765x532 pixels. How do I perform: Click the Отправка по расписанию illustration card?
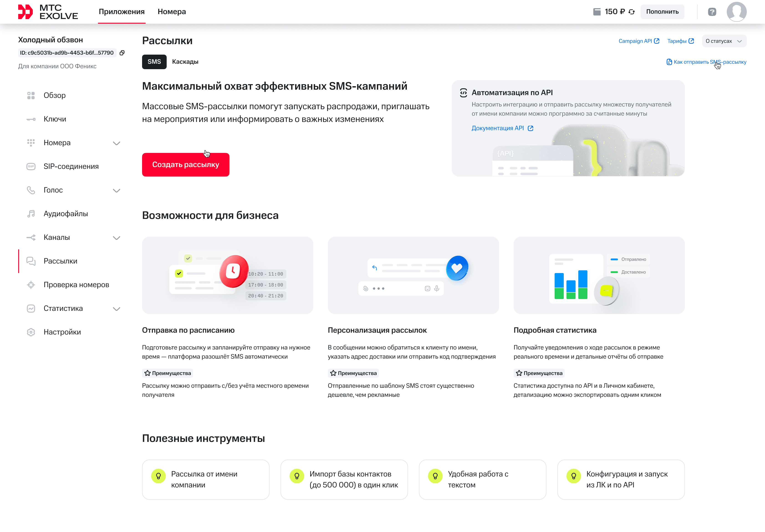coord(228,275)
